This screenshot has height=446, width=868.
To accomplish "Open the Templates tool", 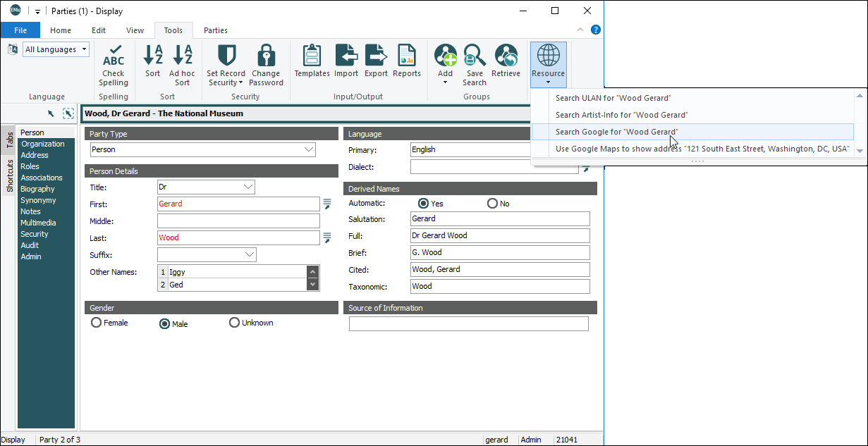I will coord(312,56).
